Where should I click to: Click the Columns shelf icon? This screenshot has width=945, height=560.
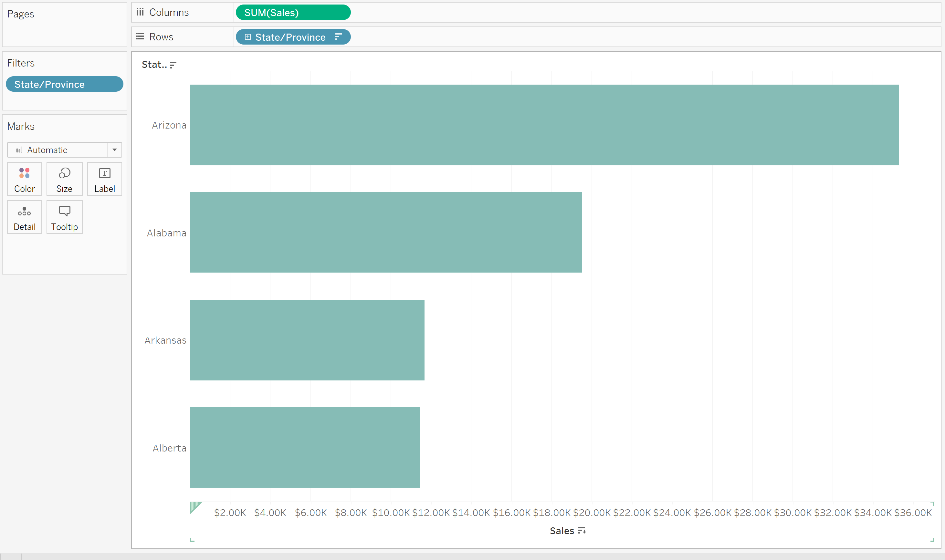(x=141, y=12)
